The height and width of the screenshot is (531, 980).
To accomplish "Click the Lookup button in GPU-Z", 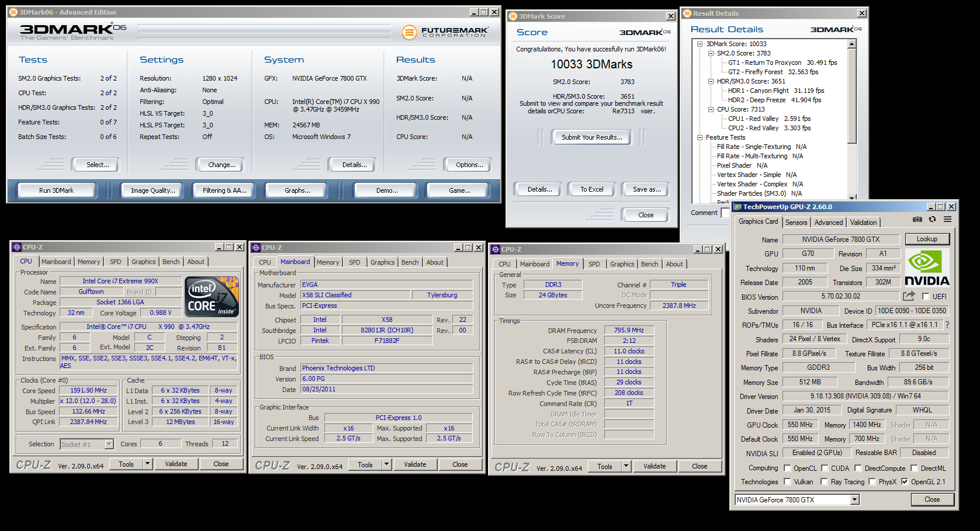I will 927,239.
